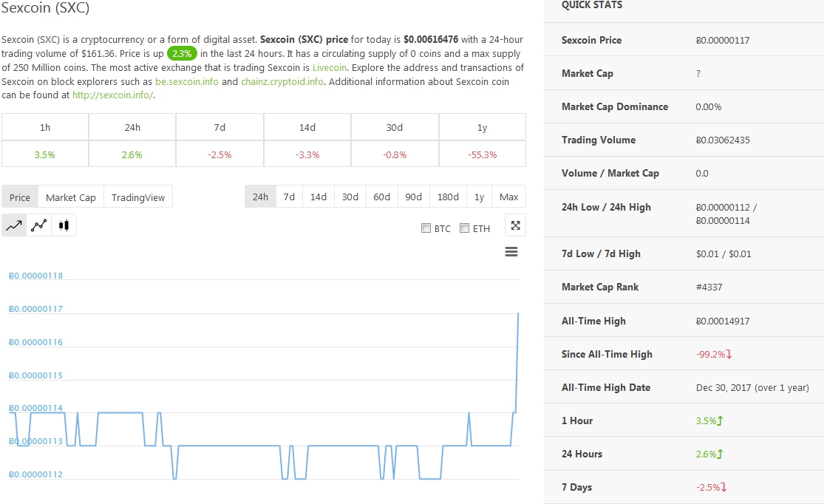The width and height of the screenshot is (824, 504).
Task: Click the Sexcoin (SXC) page heading
Action: (45, 7)
